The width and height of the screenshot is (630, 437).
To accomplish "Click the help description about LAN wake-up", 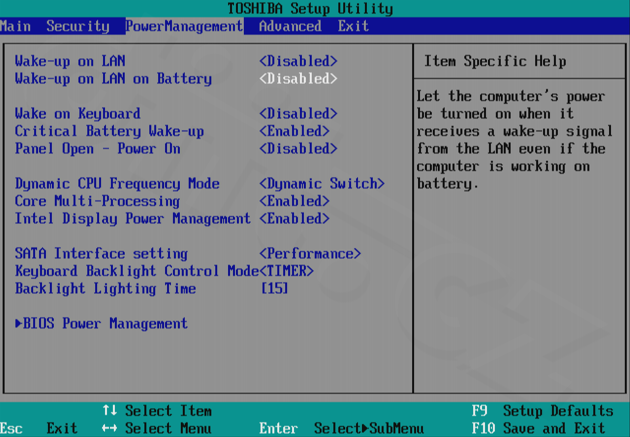I will click(x=515, y=140).
